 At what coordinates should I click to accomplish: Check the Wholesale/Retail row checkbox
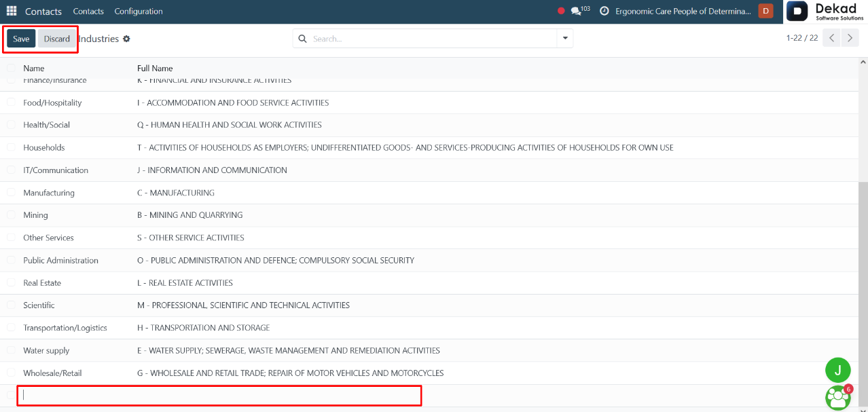[x=11, y=373]
